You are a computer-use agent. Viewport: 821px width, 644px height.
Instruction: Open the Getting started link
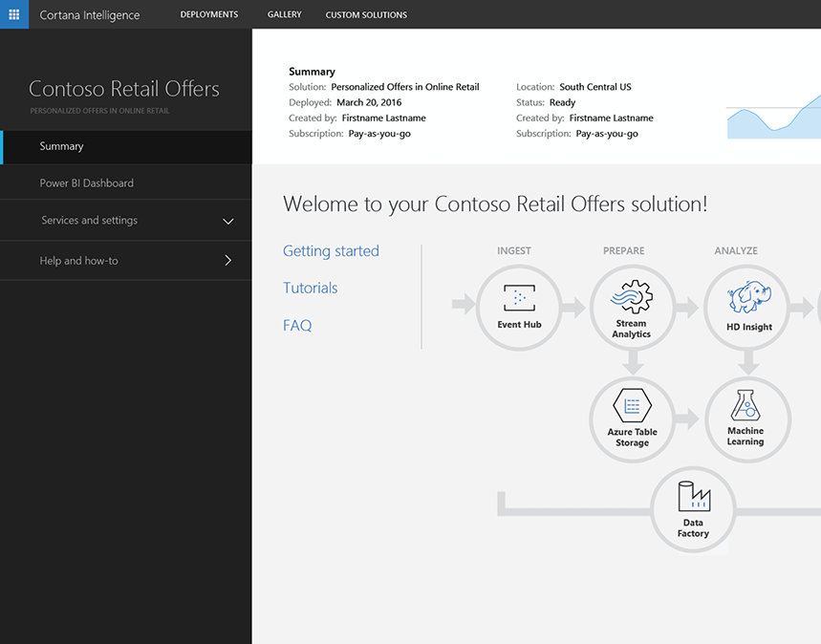pos(331,251)
